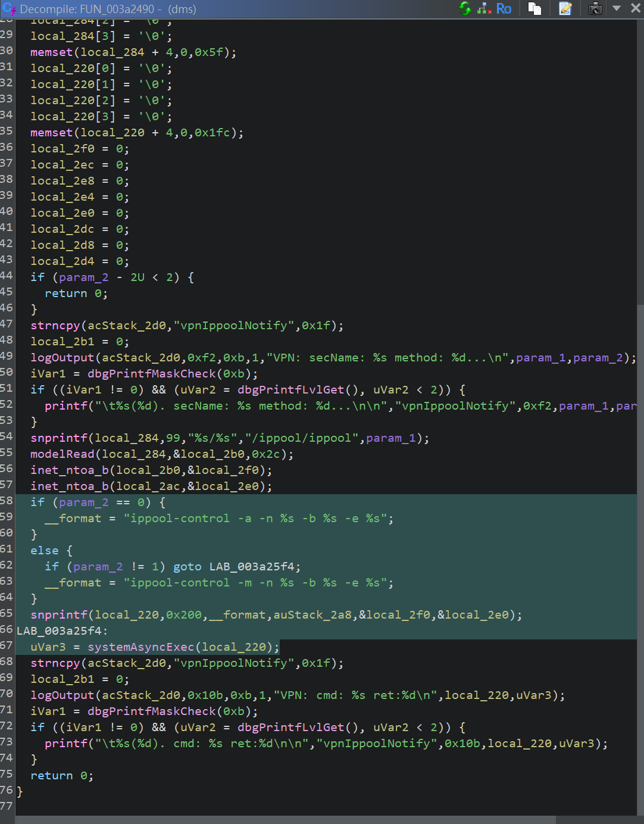Screen dimensions: 644x824
Task: Click logOutput call on line 49
Action: point(62,358)
